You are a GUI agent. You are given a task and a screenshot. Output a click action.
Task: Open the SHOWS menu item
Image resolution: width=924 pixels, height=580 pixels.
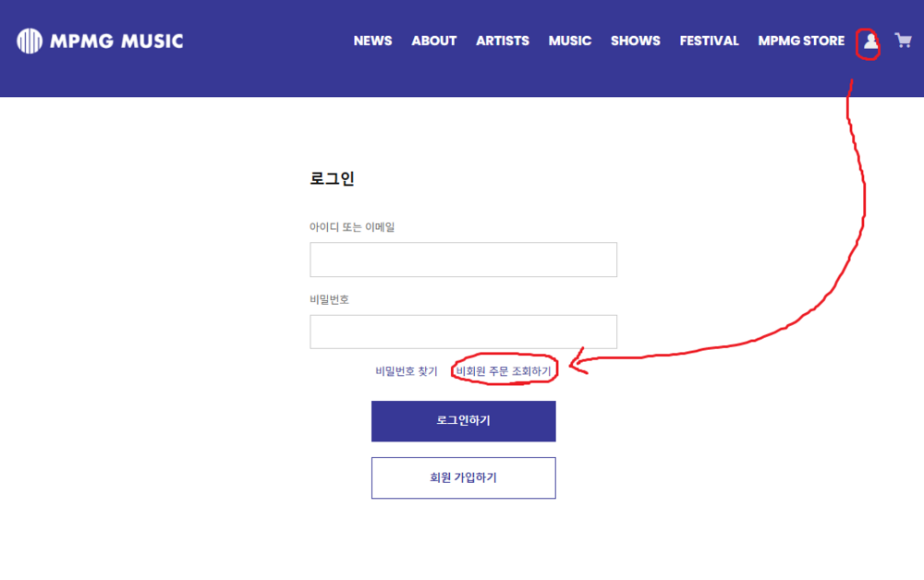(x=636, y=41)
